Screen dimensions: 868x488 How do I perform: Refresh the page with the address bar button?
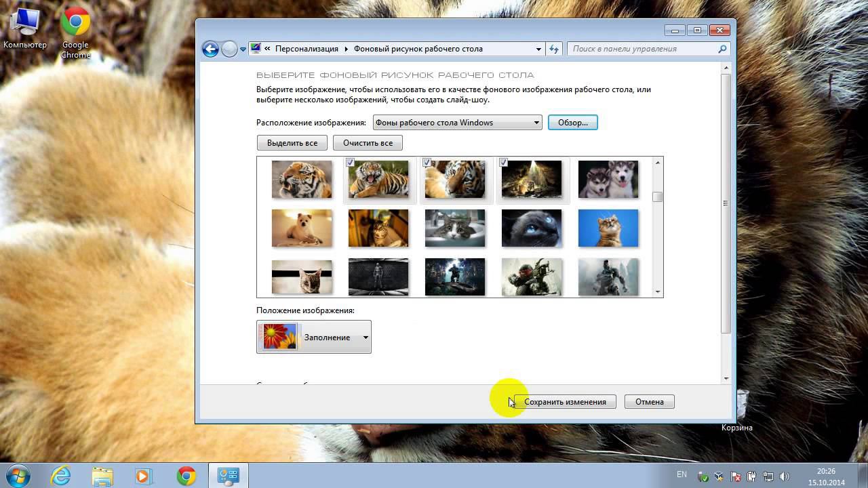[x=554, y=49]
